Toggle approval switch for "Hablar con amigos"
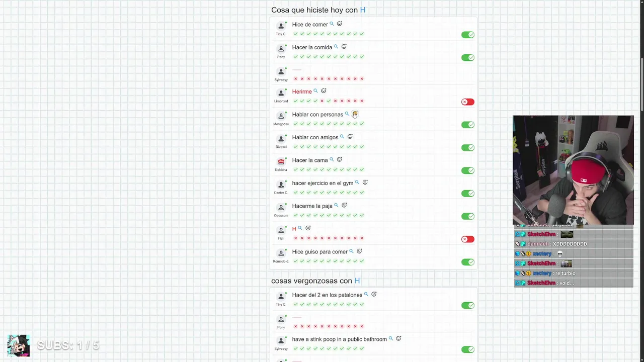Image resolution: width=644 pixels, height=362 pixels. [468, 147]
